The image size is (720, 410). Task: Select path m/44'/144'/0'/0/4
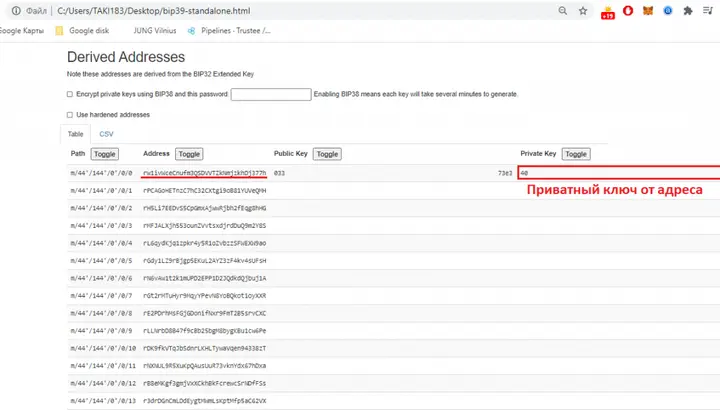point(101,243)
